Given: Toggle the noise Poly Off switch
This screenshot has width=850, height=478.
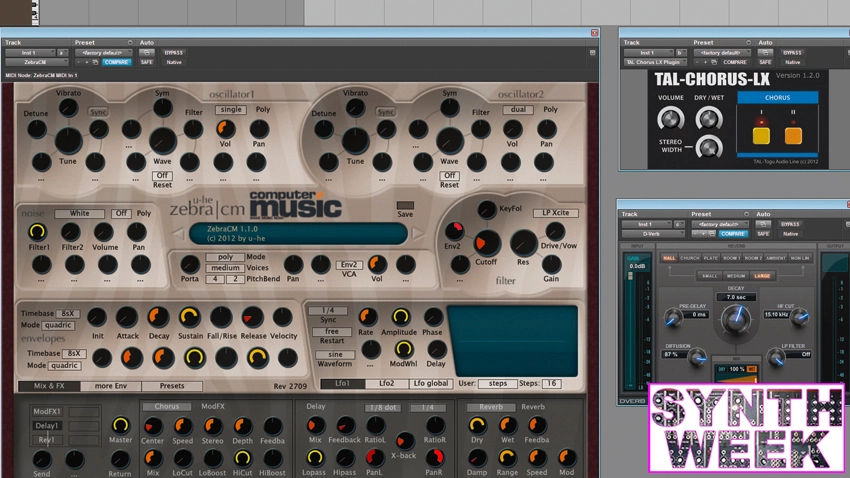Looking at the screenshot, I should click(121, 214).
